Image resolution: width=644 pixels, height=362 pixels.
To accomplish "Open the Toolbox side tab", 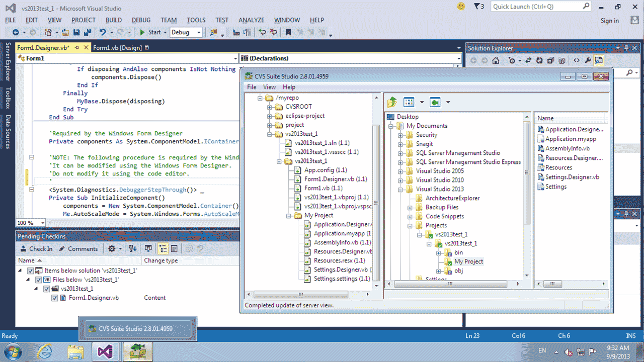I will click(x=8, y=98).
